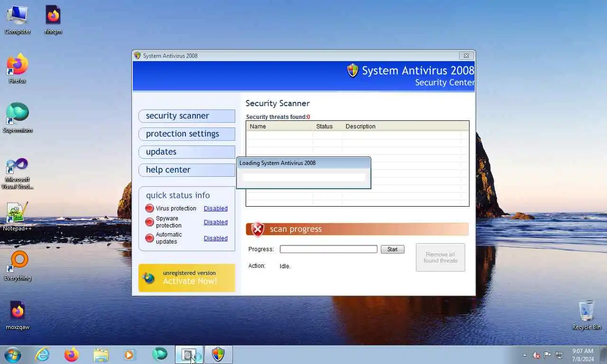This screenshot has width=607, height=364.
Task: Start the security scan
Action: [393, 249]
